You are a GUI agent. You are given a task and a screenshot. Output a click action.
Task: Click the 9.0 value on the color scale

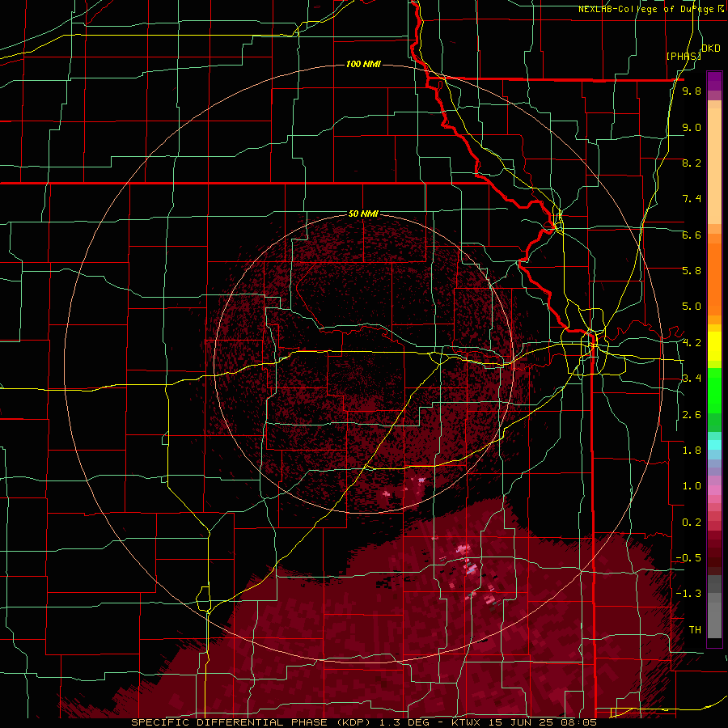click(692, 127)
